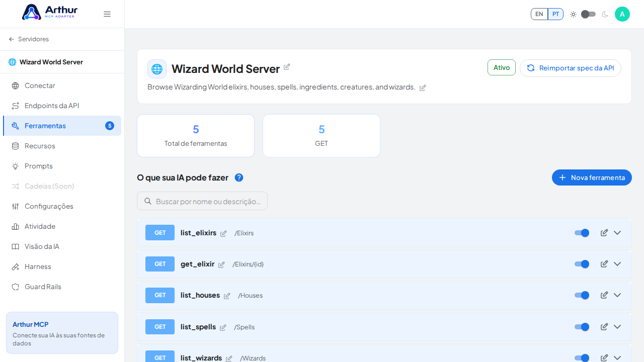The height and width of the screenshot is (362, 644).
Task: Disable the list_elixirs tool toggle
Action: 582,233
